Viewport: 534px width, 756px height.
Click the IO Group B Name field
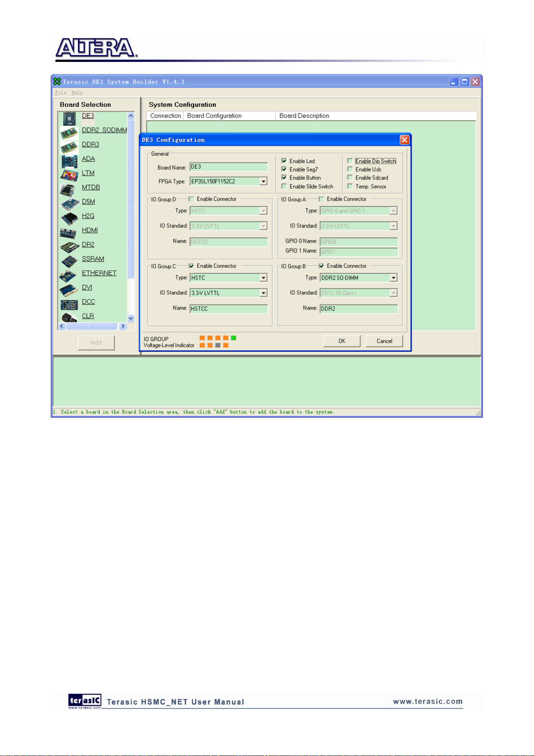359,309
